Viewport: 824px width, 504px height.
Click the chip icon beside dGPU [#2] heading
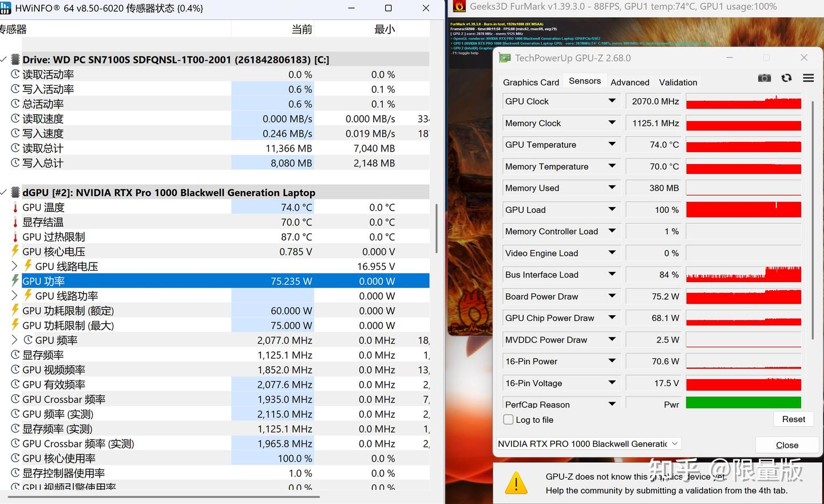pos(15,192)
